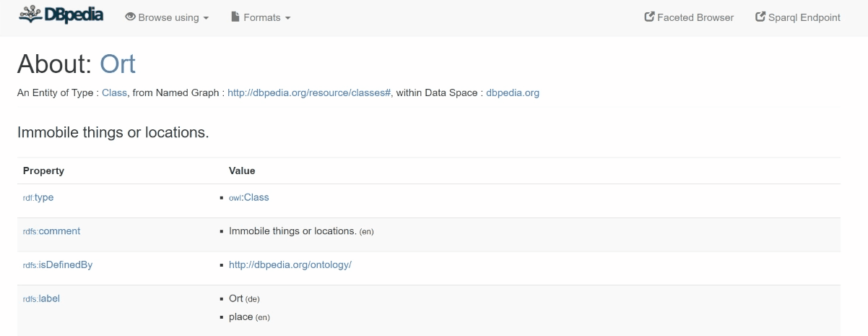Select the 'Immobile things or locations. (en)' comment
868x336 pixels.
(x=301, y=231)
